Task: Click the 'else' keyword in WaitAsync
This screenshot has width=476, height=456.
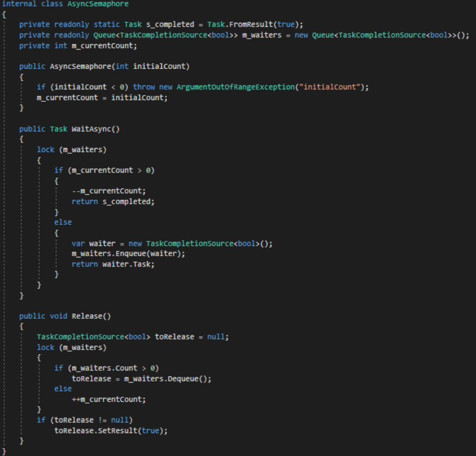Action: (63, 222)
